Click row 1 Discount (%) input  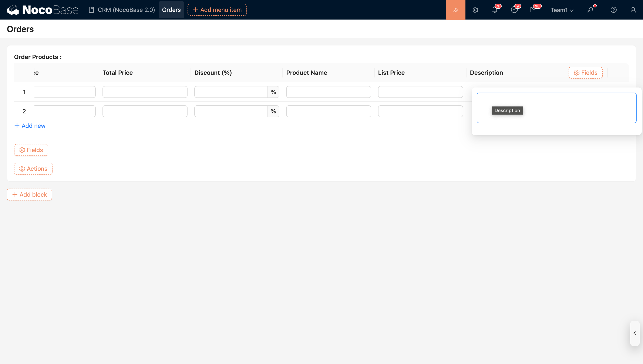(230, 92)
